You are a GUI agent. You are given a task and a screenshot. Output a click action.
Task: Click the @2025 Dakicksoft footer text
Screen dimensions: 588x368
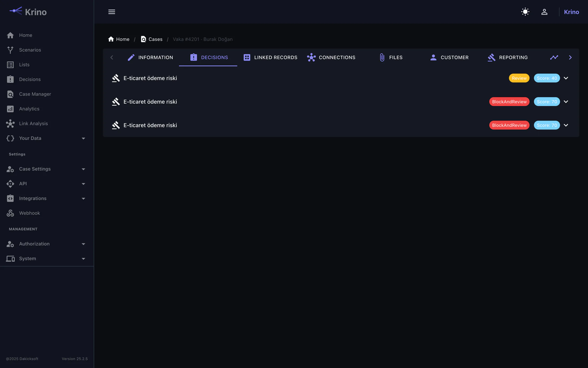pyautogui.click(x=22, y=359)
